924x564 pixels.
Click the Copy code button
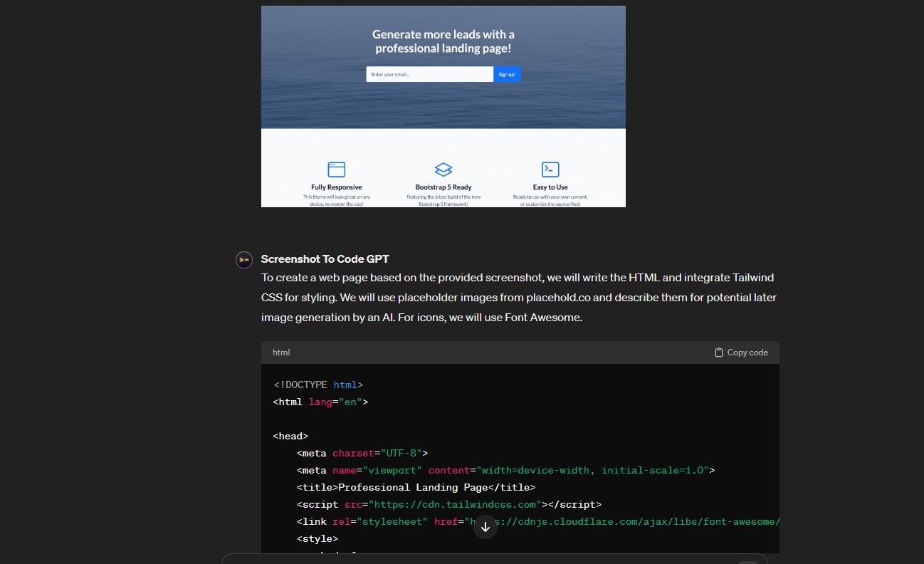pos(741,352)
